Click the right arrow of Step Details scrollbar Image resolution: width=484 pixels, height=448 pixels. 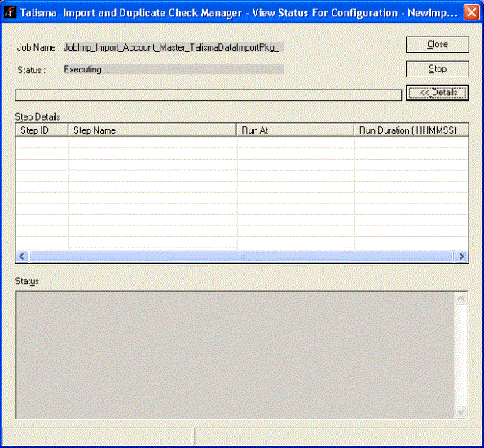[x=461, y=257]
